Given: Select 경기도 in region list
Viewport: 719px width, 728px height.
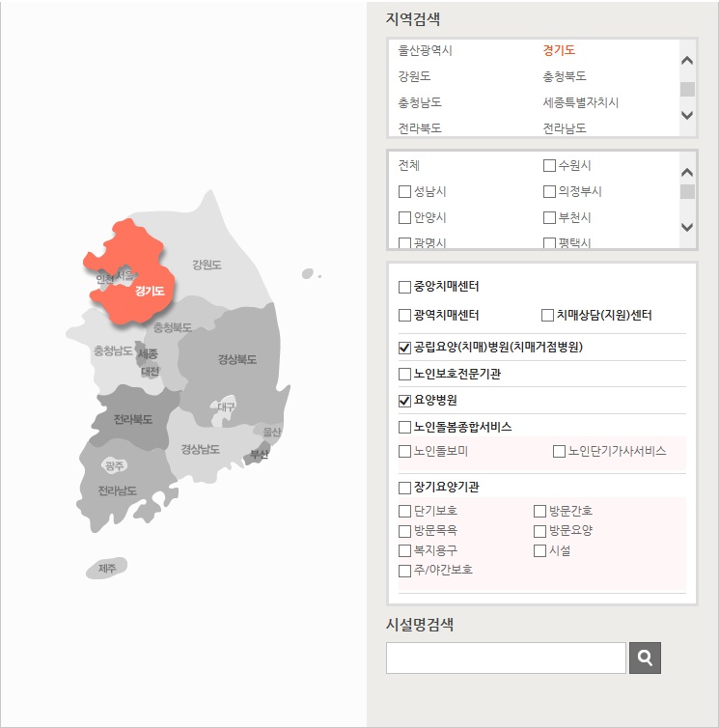Looking at the screenshot, I should tap(559, 50).
